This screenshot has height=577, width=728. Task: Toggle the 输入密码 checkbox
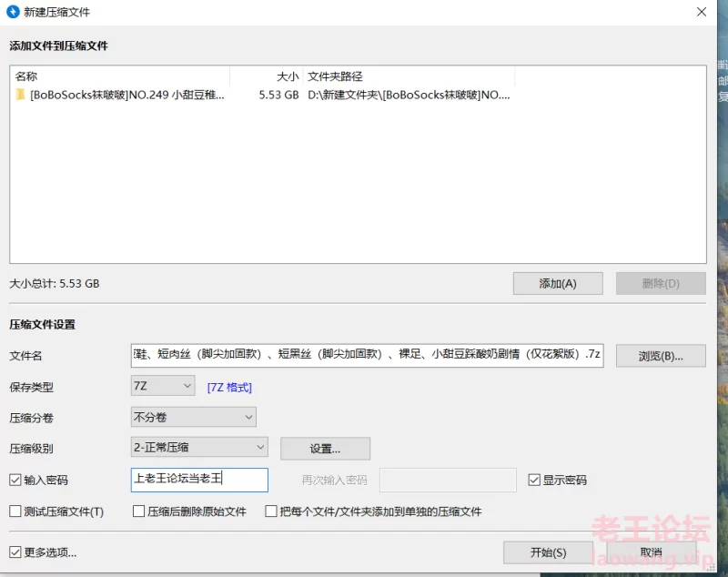click(15, 480)
